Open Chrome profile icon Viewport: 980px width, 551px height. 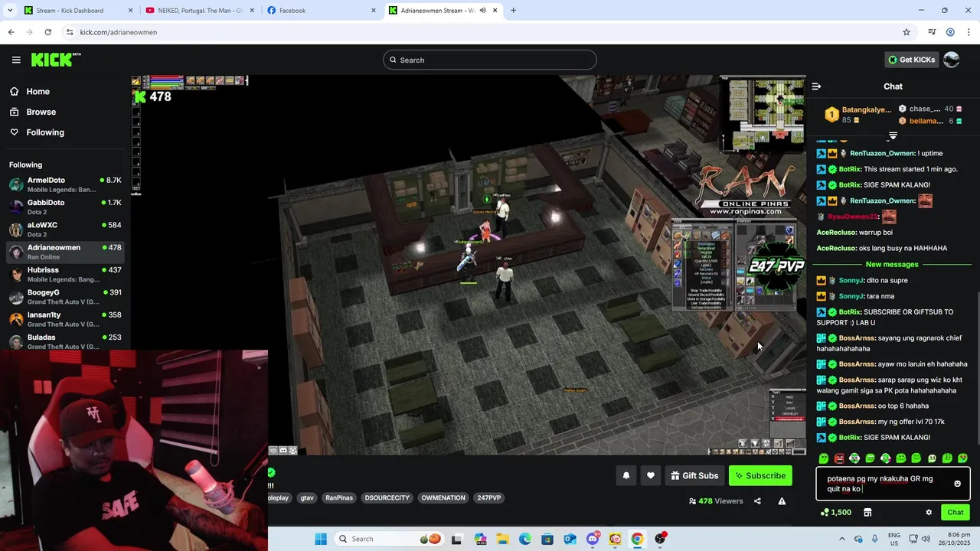950,32
